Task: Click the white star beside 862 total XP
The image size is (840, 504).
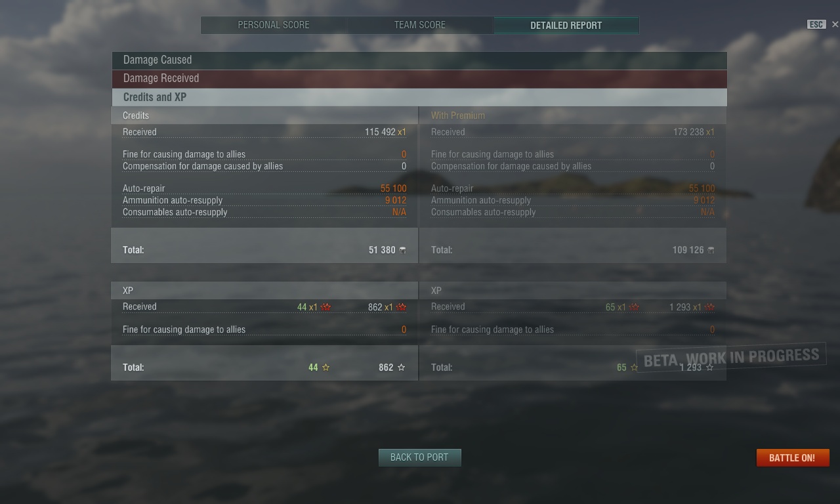Action: pos(402,367)
